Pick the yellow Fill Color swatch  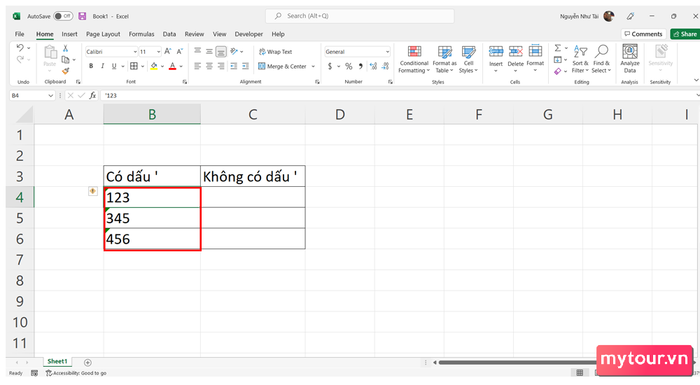pos(154,66)
